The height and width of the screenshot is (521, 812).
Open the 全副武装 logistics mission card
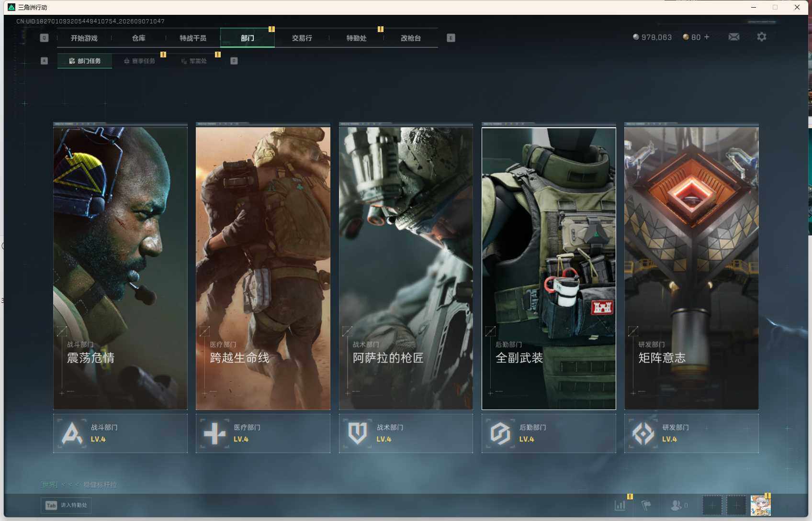click(549, 268)
